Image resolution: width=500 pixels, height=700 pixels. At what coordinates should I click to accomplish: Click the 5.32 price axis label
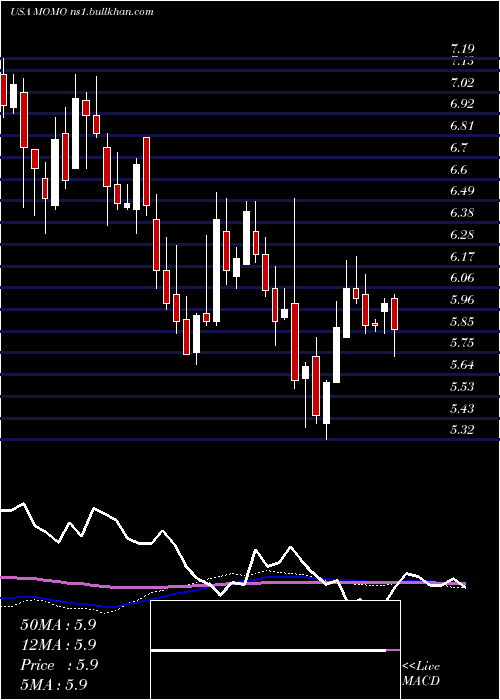pos(463,430)
